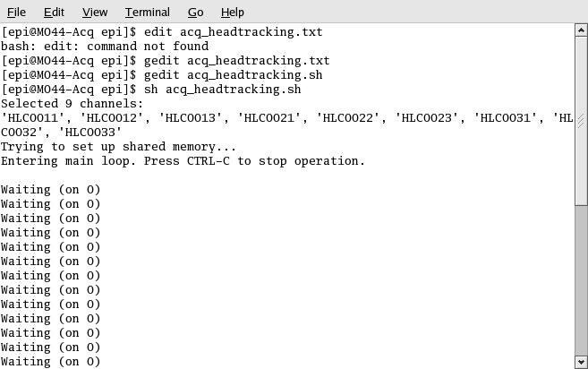Open the View menu

(94, 13)
